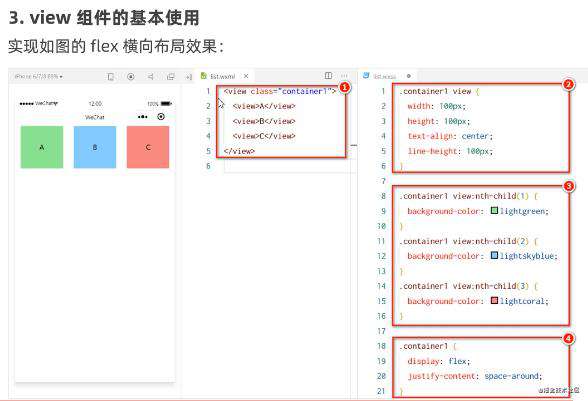The image size is (588, 401).
Task: Click the split editor icon
Action: tap(328, 76)
